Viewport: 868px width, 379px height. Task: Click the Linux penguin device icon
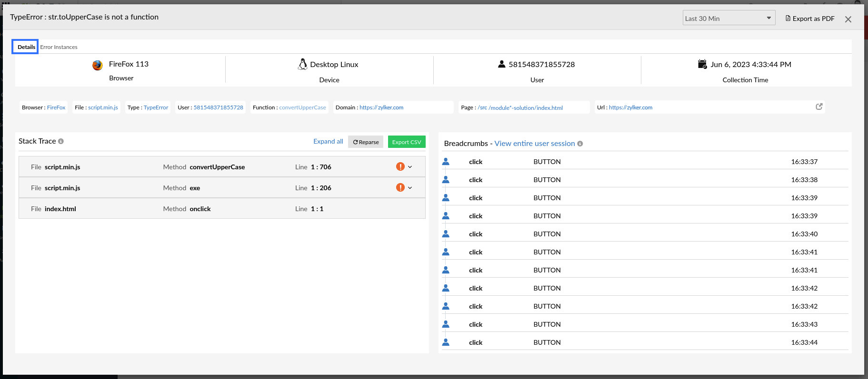[302, 64]
